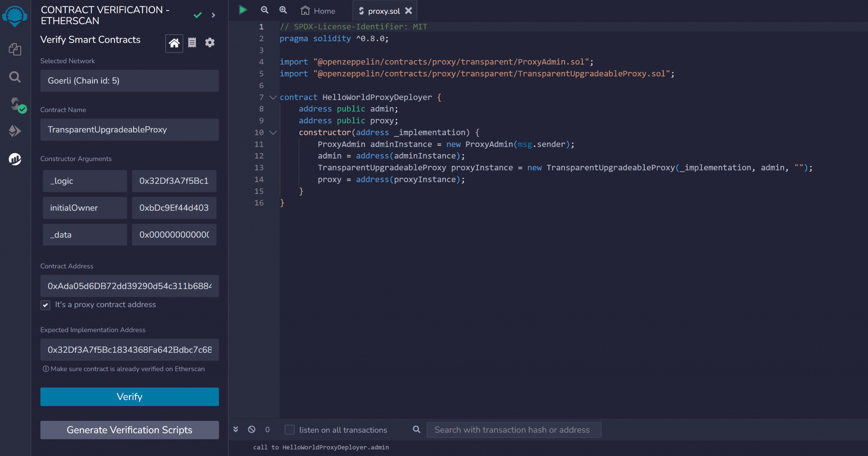The width and height of the screenshot is (868, 456).
Task: Select the Contract Verification plugin icon
Action: [x=15, y=160]
